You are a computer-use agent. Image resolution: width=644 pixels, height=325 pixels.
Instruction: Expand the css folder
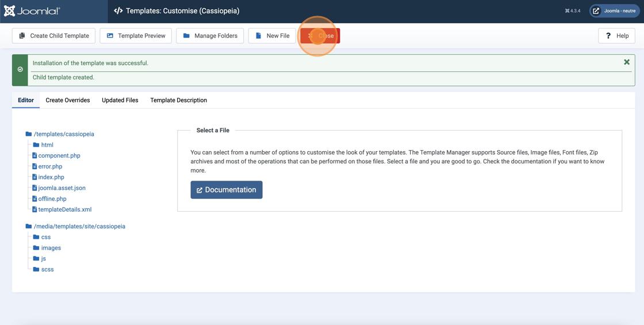(x=46, y=237)
